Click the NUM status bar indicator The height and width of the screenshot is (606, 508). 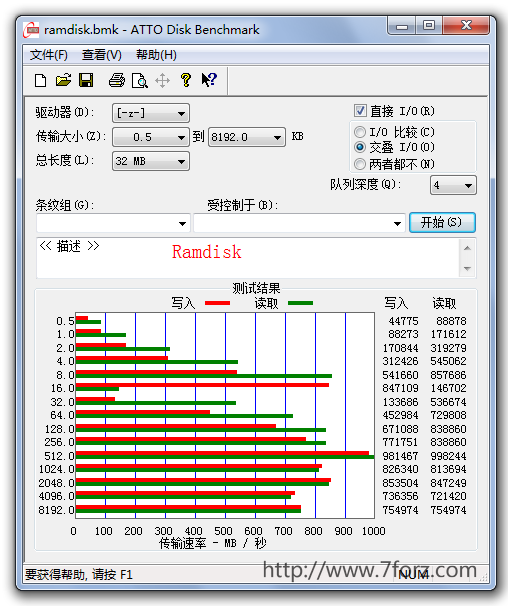(413, 575)
